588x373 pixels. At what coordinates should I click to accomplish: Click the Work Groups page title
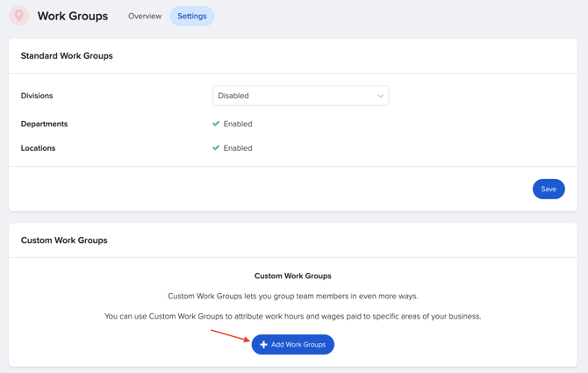click(73, 16)
